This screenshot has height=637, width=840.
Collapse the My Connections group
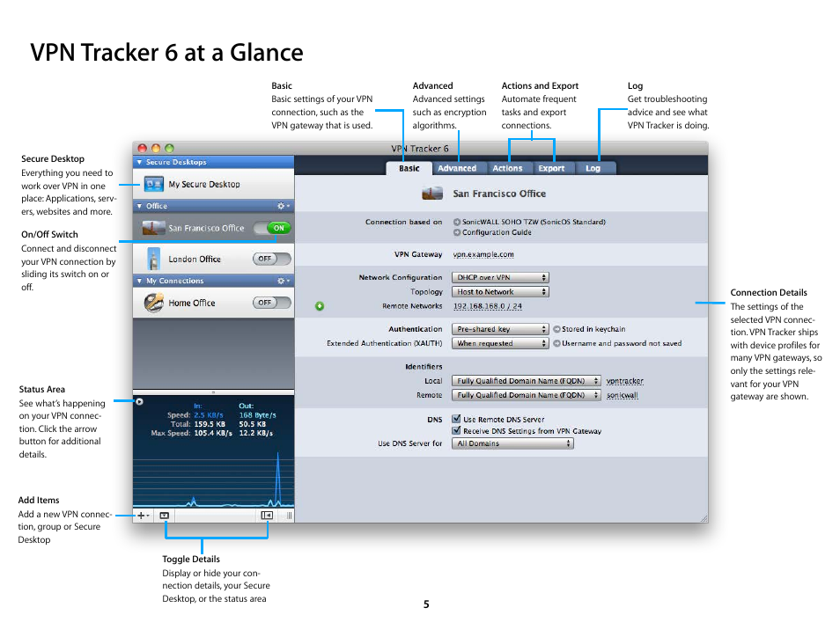[139, 281]
